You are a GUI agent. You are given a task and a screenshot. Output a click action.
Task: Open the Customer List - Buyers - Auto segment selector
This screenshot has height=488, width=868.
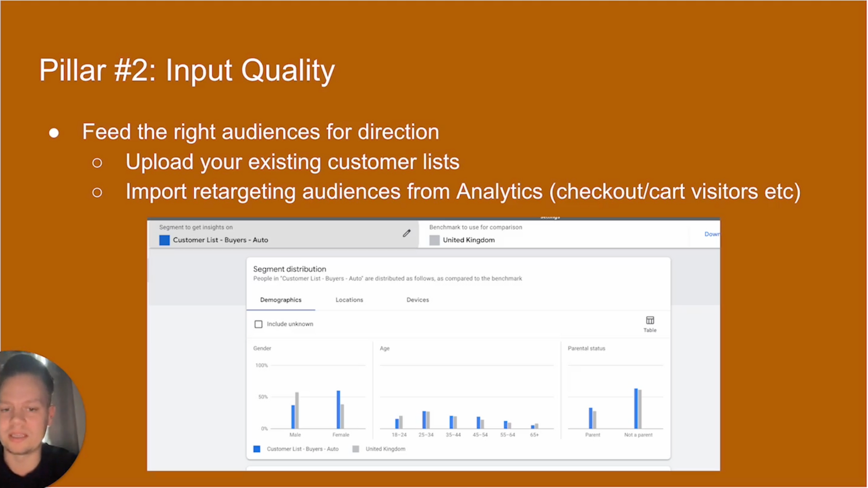point(220,240)
